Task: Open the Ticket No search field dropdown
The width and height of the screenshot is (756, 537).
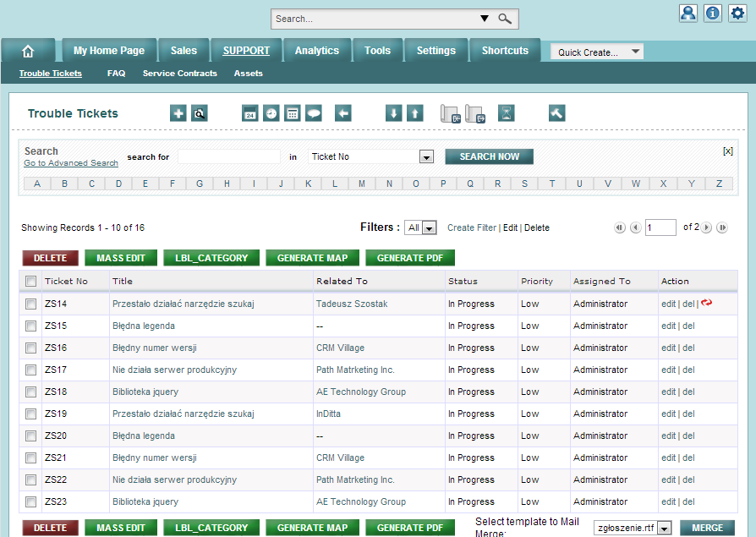Action: 370,156
